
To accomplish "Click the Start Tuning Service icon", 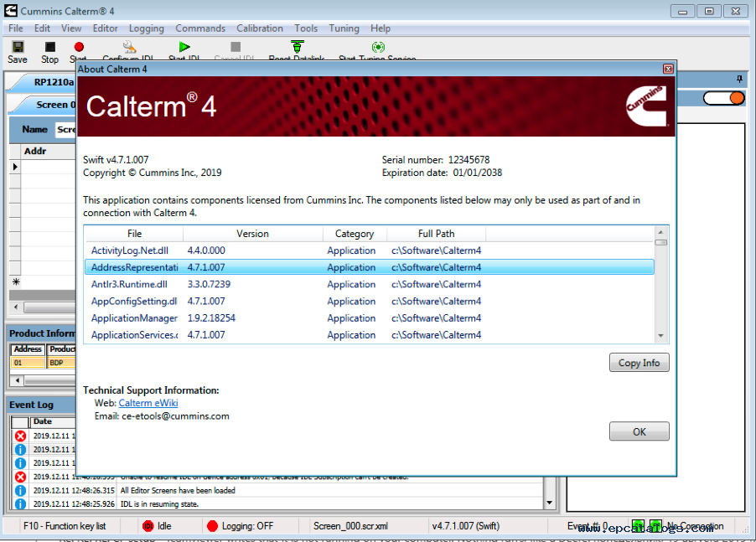I will [x=378, y=47].
